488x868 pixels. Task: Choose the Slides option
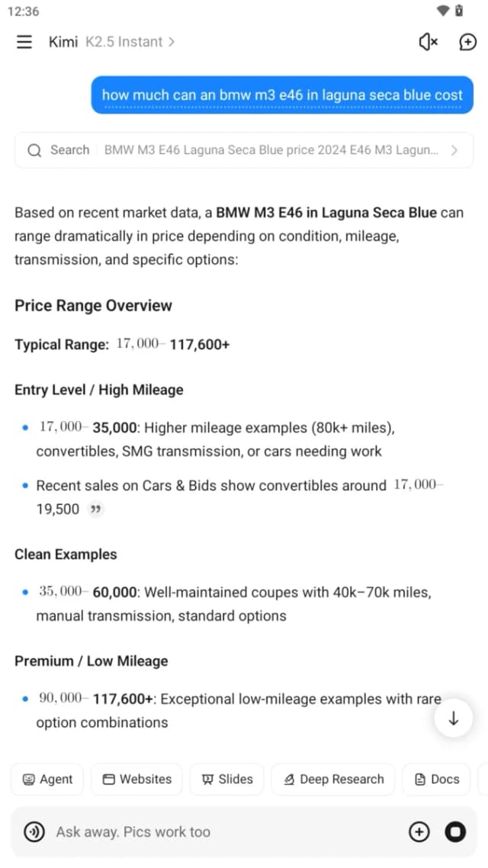coord(227,780)
